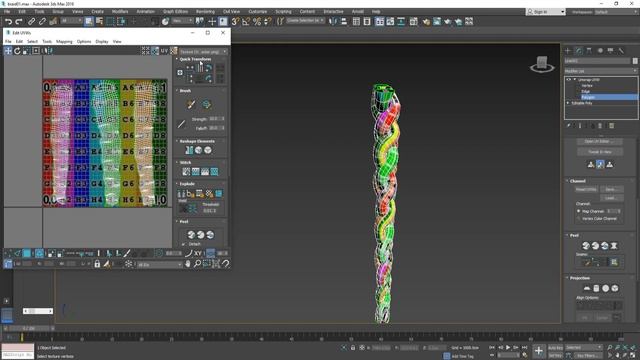Click the Planar Map icon in Projection rollout

(x=587, y=288)
